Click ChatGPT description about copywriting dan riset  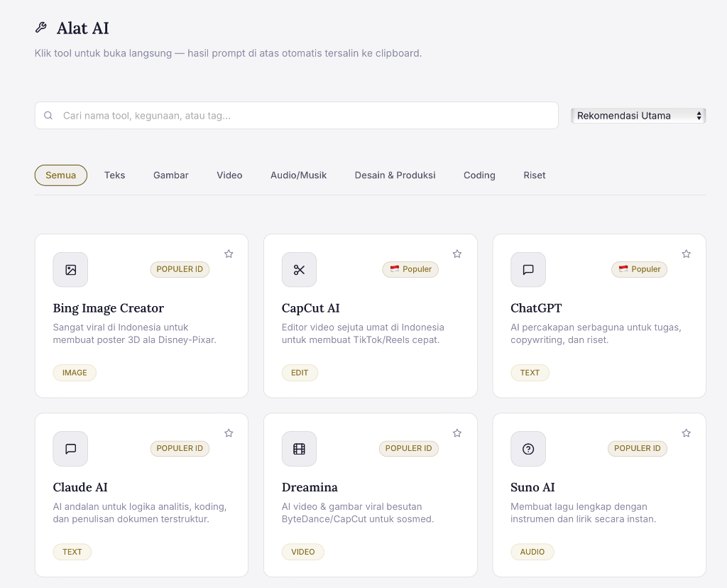[x=596, y=334]
